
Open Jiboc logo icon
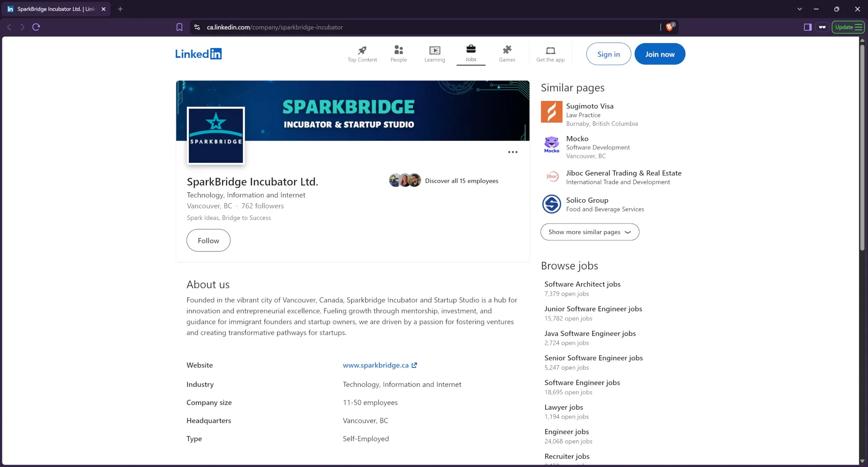(x=552, y=177)
